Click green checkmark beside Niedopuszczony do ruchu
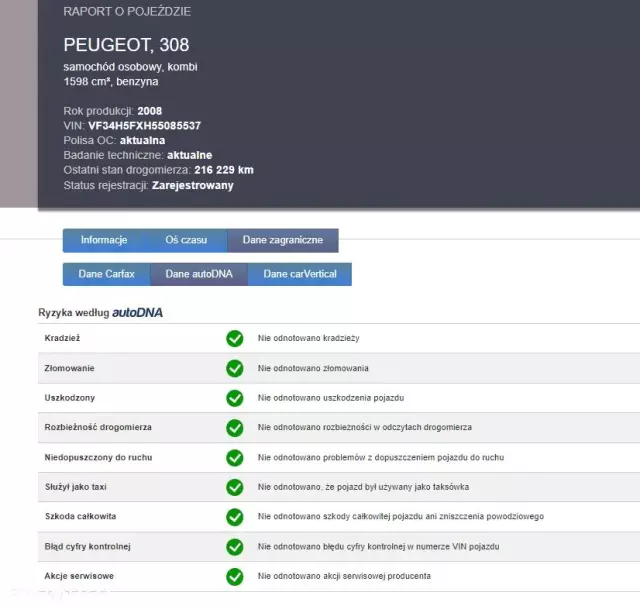The height and width of the screenshot is (606, 640). pos(235,457)
